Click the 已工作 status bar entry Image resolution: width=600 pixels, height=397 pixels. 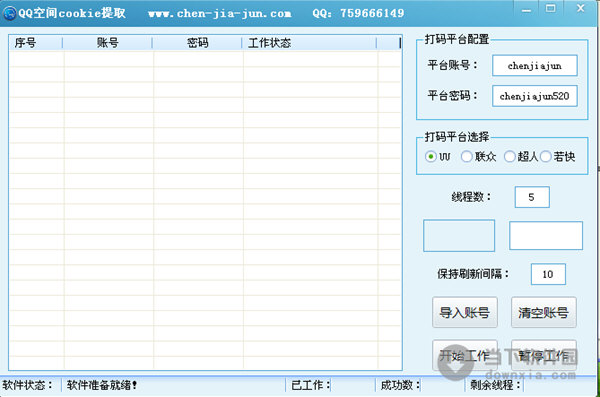pyautogui.click(x=311, y=385)
